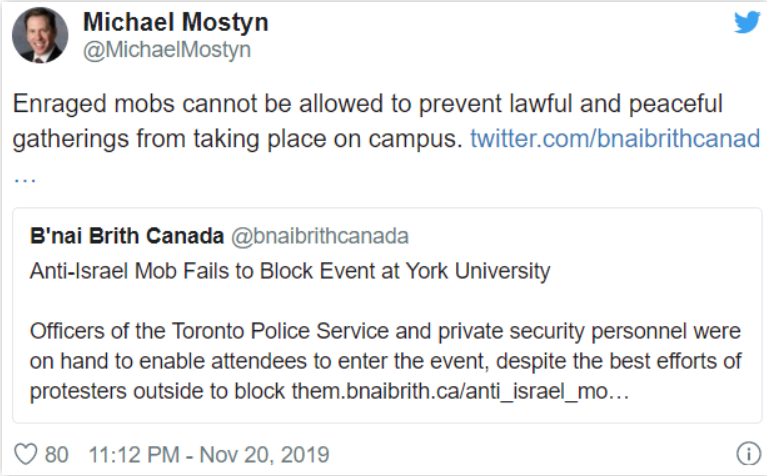Click Michael Mostyn's profile avatar photo
767x476 pixels.
click(x=41, y=35)
